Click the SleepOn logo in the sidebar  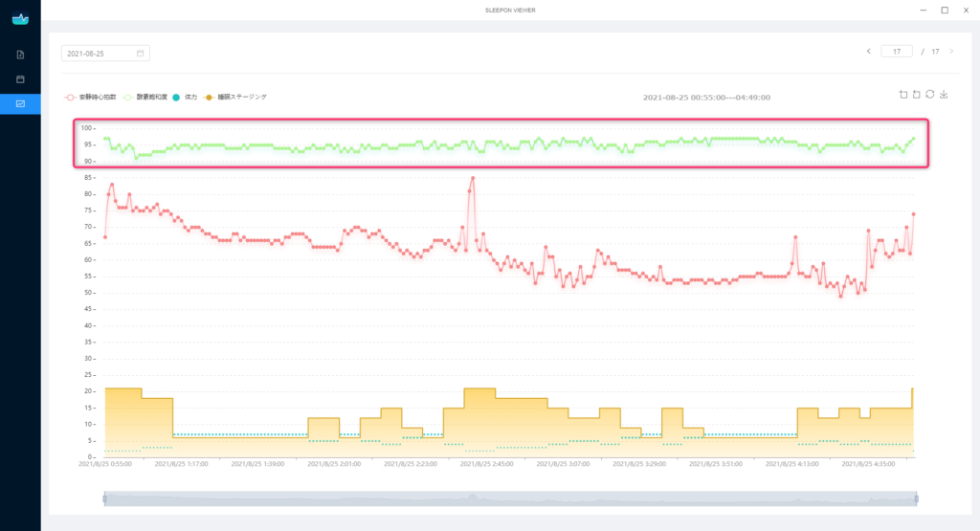[20, 19]
